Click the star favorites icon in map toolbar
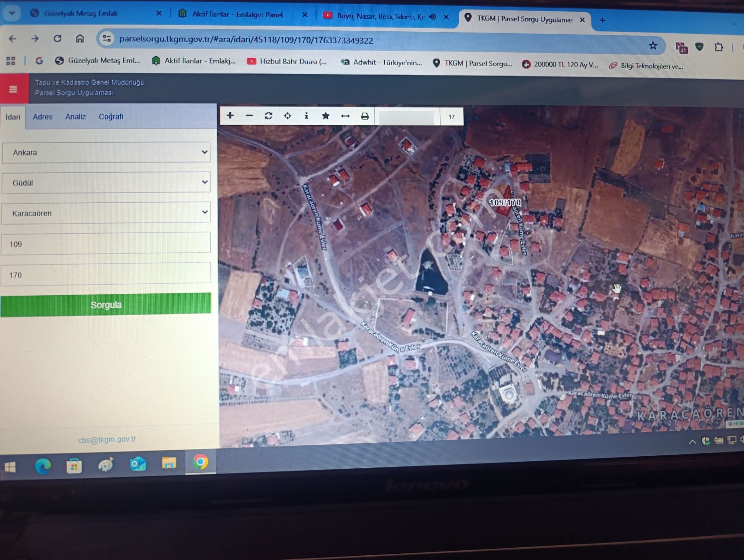 point(325,116)
